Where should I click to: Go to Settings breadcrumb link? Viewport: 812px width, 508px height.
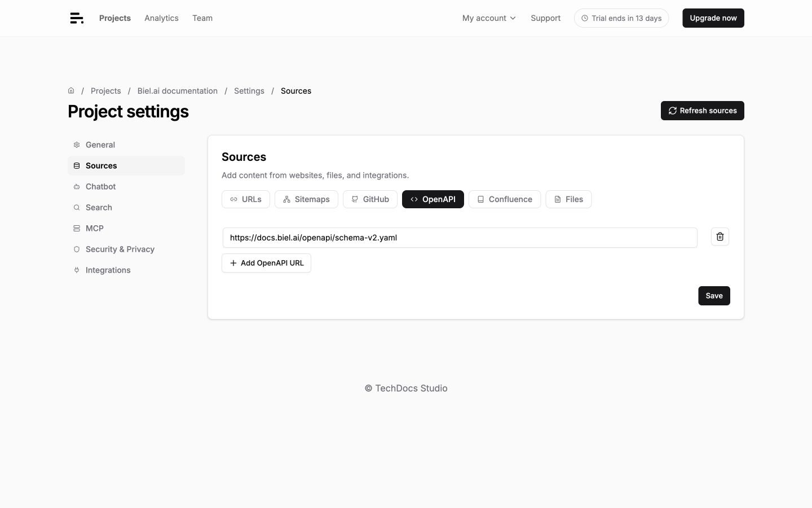[249, 91]
